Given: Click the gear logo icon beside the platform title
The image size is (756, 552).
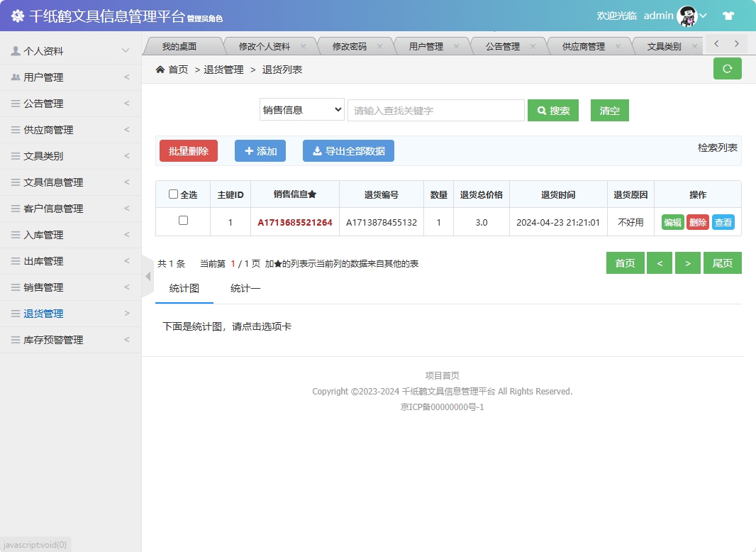Looking at the screenshot, I should click(x=18, y=14).
